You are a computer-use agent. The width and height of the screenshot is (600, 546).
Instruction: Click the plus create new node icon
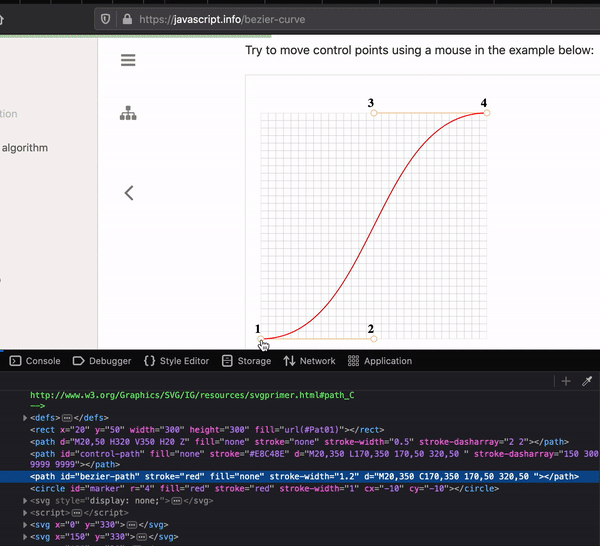(566, 381)
